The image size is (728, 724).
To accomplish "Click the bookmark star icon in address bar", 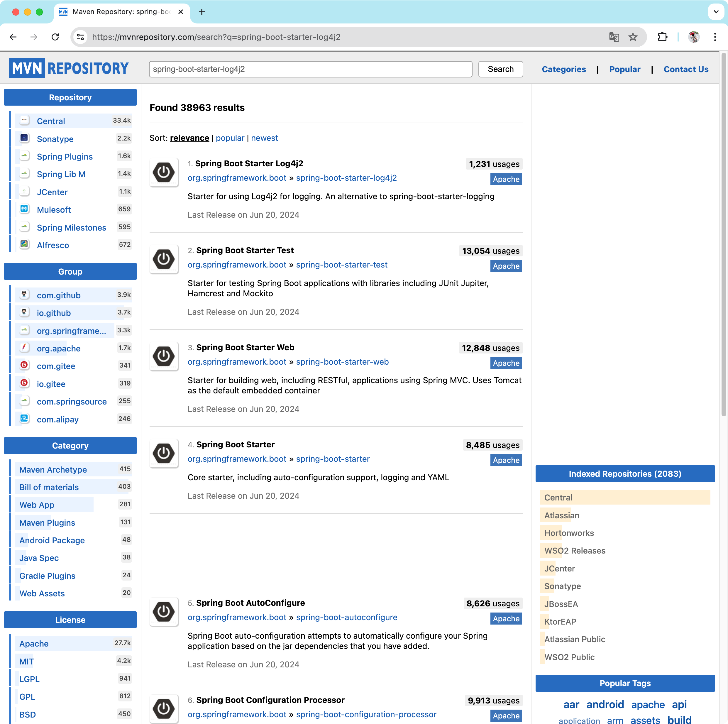I will 633,37.
